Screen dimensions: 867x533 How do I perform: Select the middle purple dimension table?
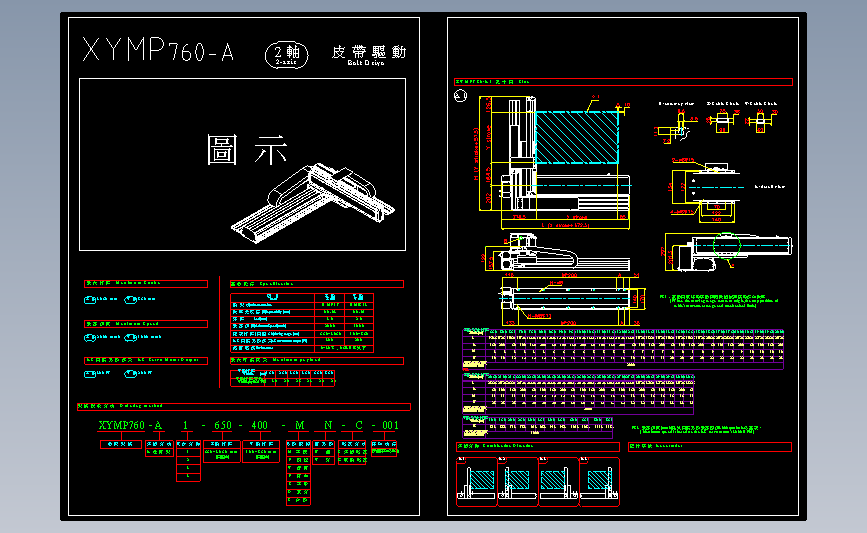coord(578,394)
